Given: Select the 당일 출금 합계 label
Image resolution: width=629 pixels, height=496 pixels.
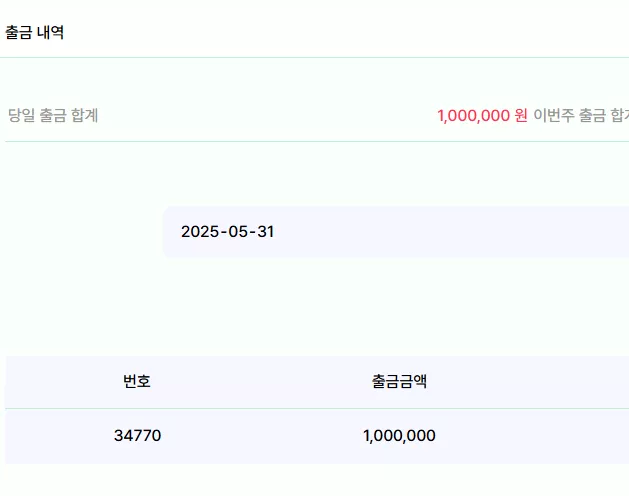Looking at the screenshot, I should (x=53, y=115).
